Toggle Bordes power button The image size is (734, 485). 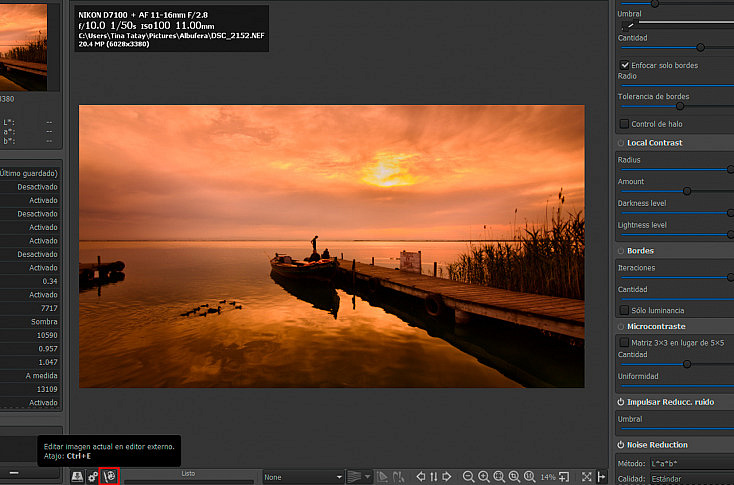[621, 251]
